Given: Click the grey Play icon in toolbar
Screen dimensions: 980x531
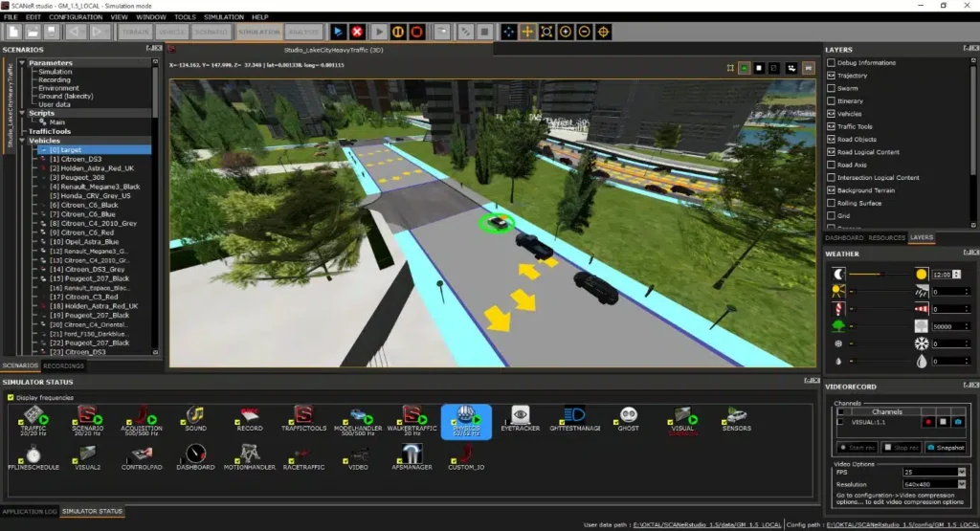Looking at the screenshot, I should tap(379, 32).
